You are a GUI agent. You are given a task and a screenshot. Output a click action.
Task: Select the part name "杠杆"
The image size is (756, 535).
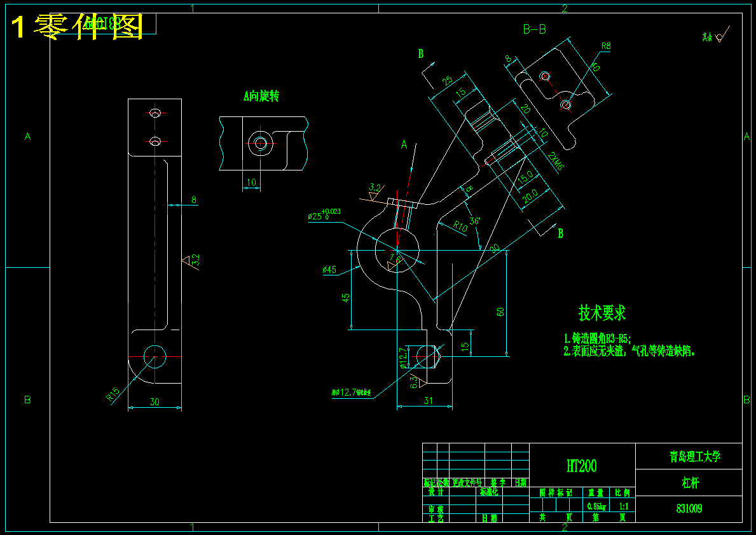pyautogui.click(x=691, y=483)
